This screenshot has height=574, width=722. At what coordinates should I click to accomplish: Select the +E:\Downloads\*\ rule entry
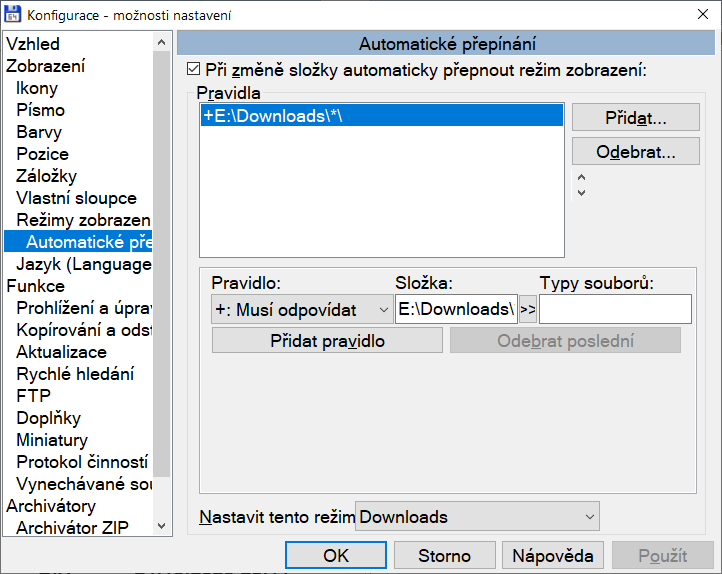tap(381, 117)
